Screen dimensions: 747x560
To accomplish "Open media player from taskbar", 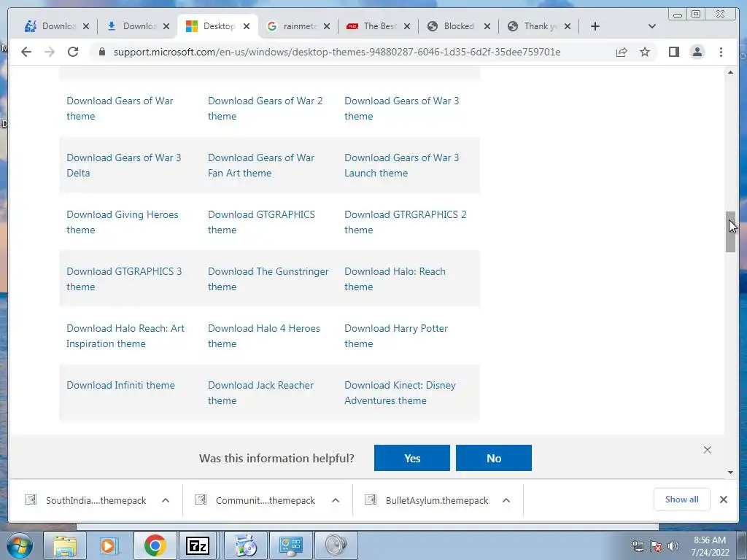I will (109, 545).
